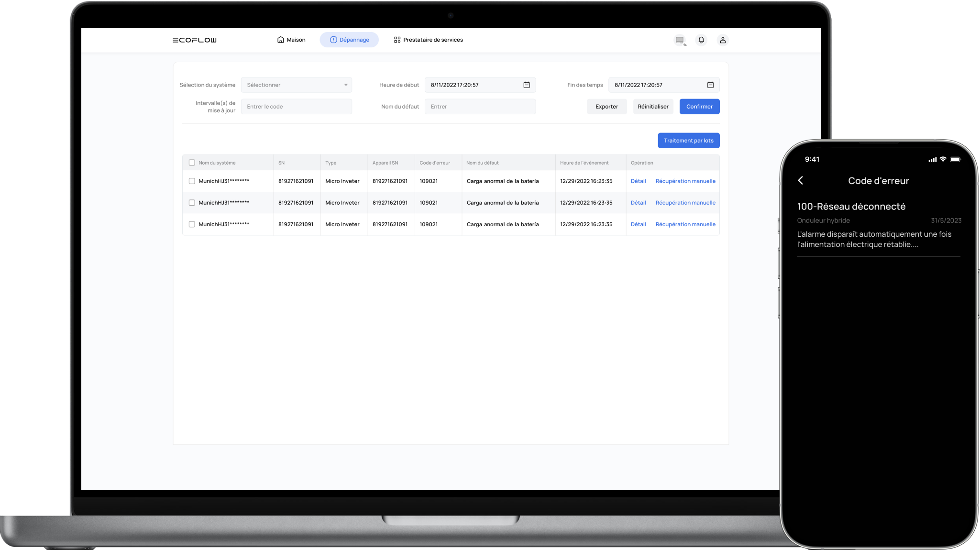Open the notification bell

(701, 40)
